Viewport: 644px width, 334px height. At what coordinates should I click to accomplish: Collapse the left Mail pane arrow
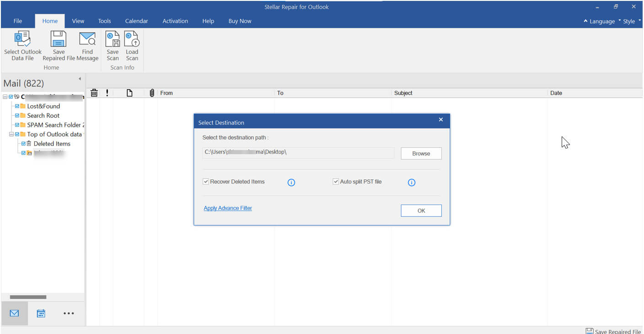tap(80, 79)
